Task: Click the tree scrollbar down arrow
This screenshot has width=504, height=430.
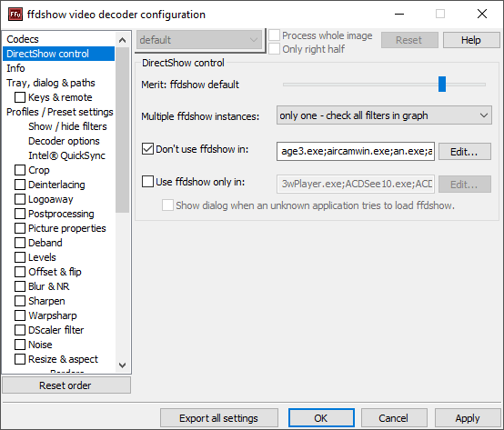Action: pyautogui.click(x=123, y=365)
